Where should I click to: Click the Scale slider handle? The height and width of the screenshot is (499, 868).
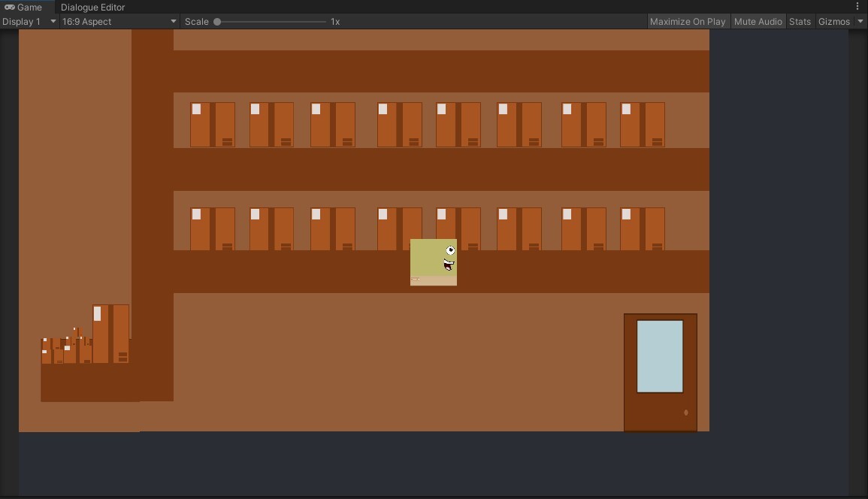coord(217,22)
